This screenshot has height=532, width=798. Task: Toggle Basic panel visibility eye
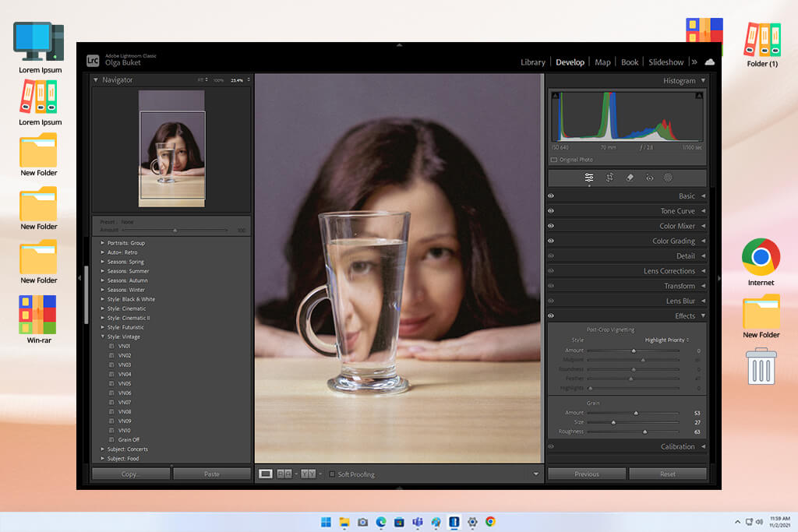pos(551,196)
